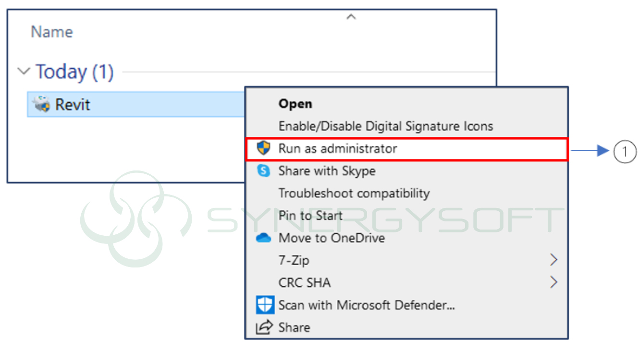Expand the CRC SHA submenu
Screen dimensions: 639x364
[x=554, y=282]
